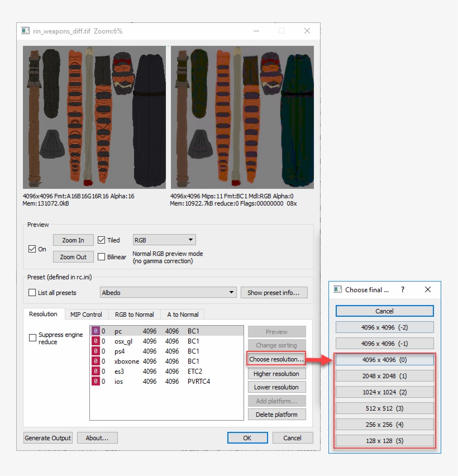Click the red reduce badge for ios
The width and height of the screenshot is (458, 476).
pyautogui.click(x=95, y=382)
